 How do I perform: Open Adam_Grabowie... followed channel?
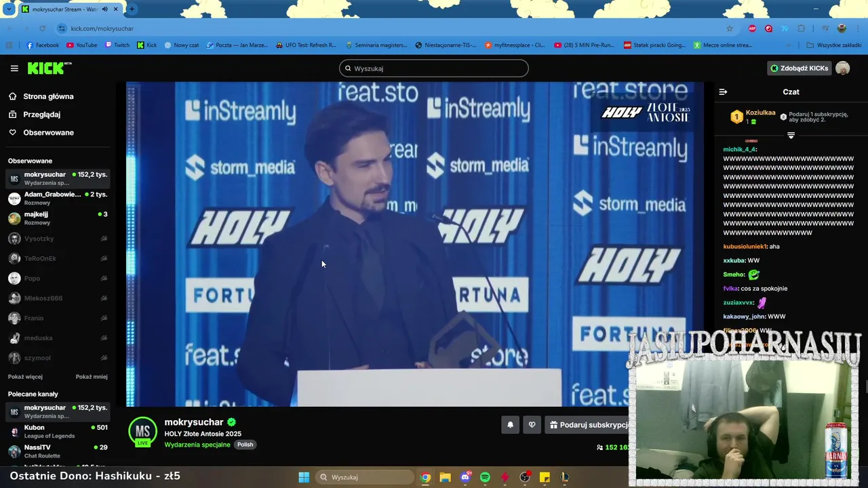click(58, 199)
